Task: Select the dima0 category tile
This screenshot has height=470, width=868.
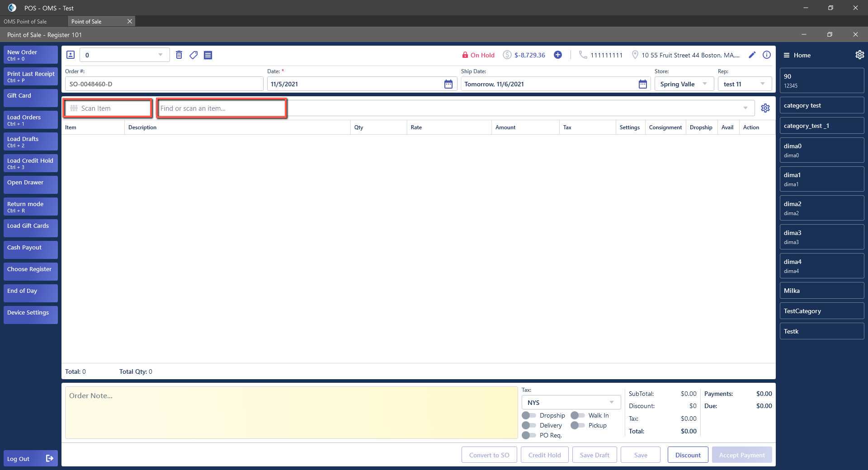Action: [x=822, y=150]
